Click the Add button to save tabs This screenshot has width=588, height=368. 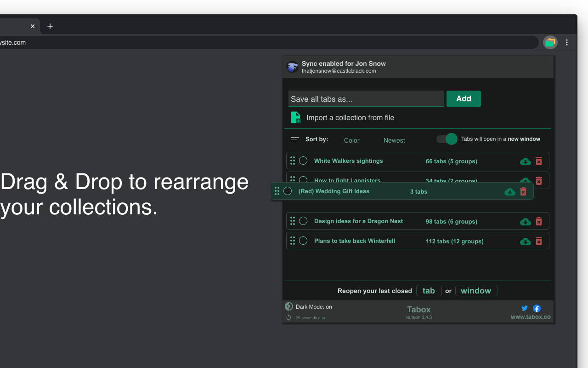click(x=463, y=98)
